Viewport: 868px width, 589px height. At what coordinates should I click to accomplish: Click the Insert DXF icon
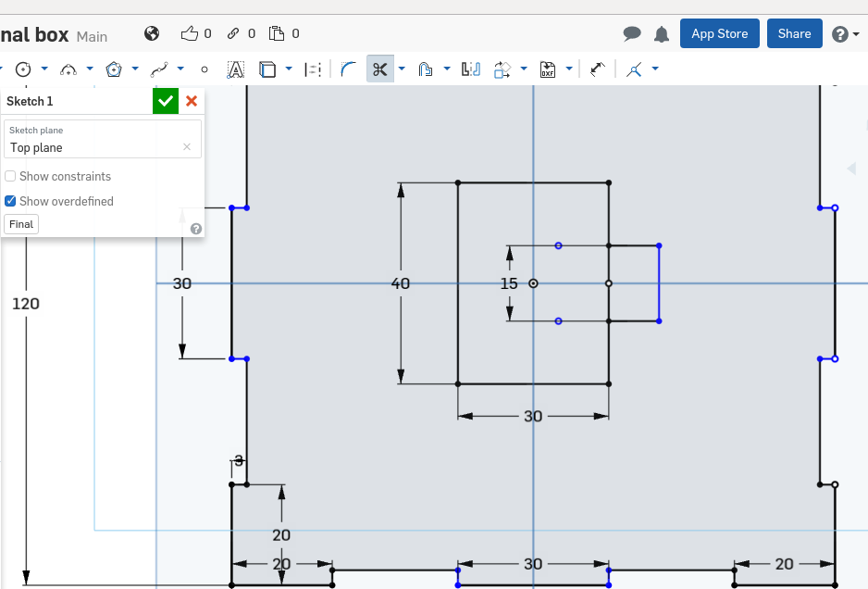[x=548, y=69]
